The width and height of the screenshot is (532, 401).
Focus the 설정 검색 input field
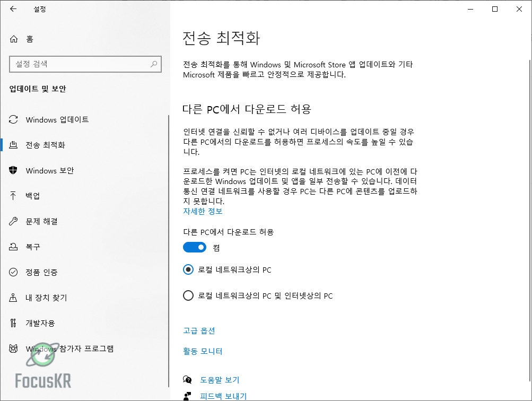coord(85,64)
